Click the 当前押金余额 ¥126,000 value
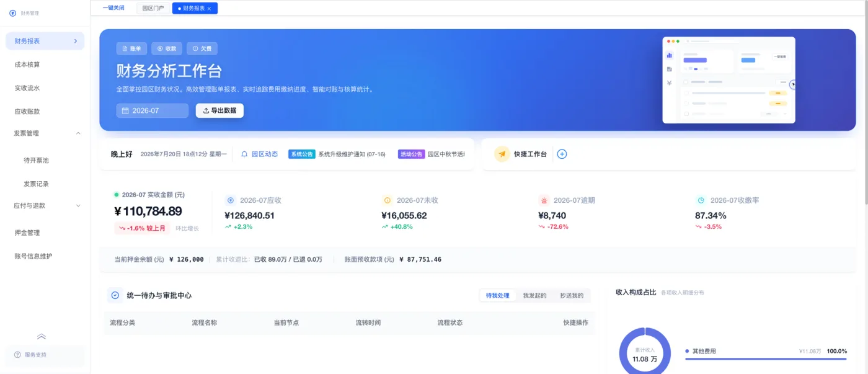 [x=186, y=259]
